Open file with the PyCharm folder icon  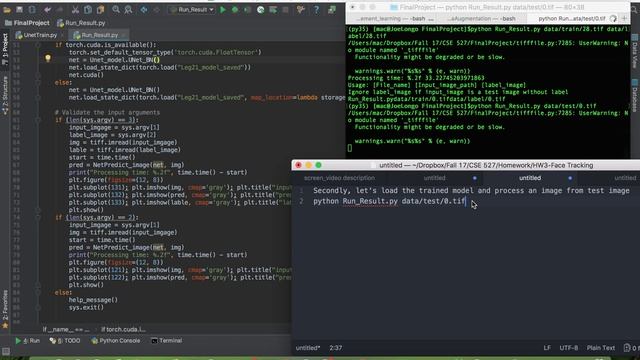tap(7, 9)
